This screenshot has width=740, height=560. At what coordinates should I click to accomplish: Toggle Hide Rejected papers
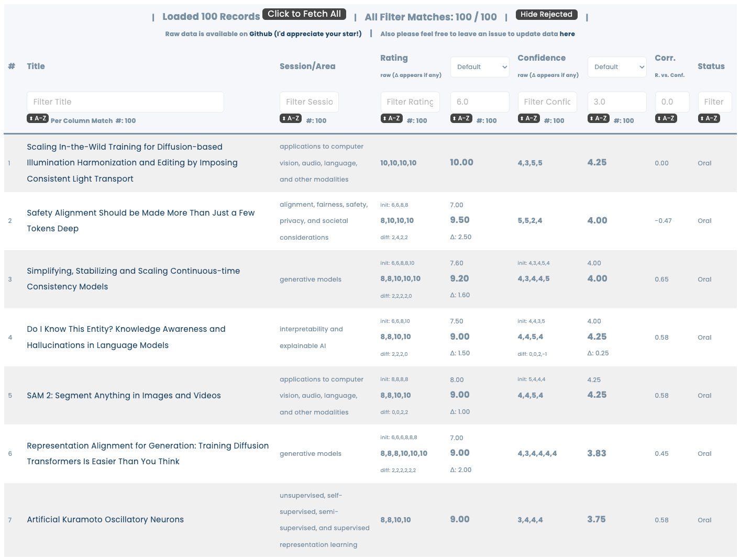coord(546,15)
